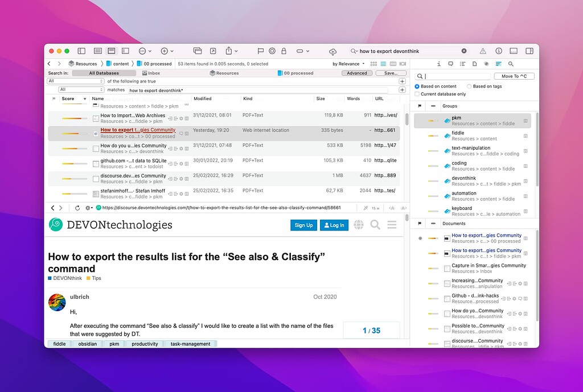583x392 pixels.
Task: Select the All Databases search scope
Action: (x=104, y=73)
